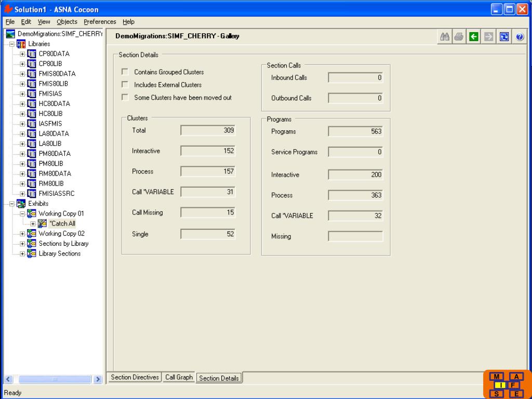Viewport: 532px width, 399px height.
Task: Click the *Catch All section icon
Action: [42, 223]
